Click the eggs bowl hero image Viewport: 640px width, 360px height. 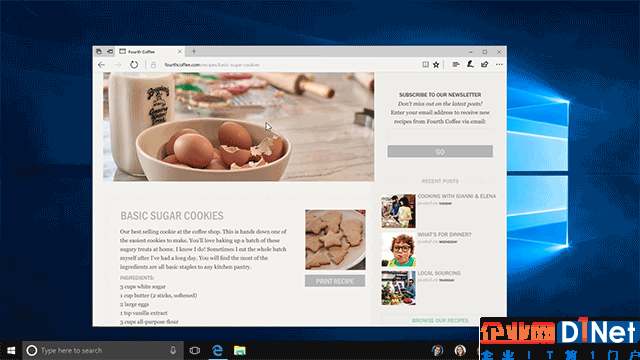238,127
